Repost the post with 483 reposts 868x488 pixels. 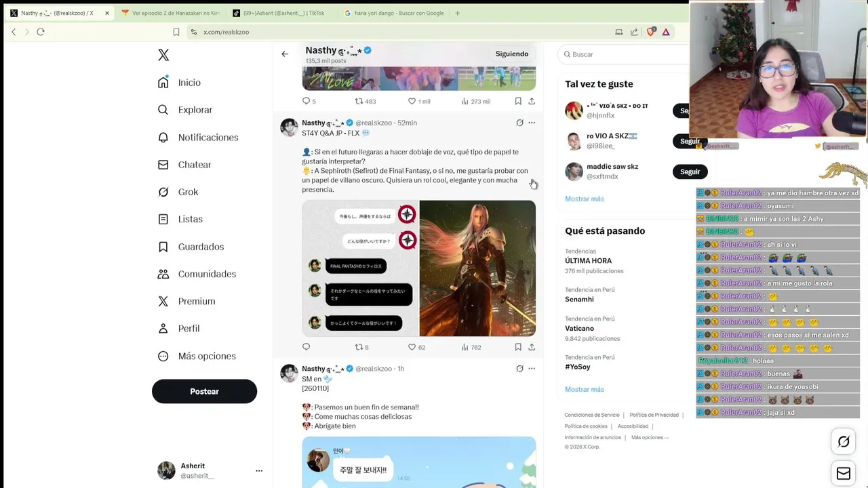pos(366,101)
